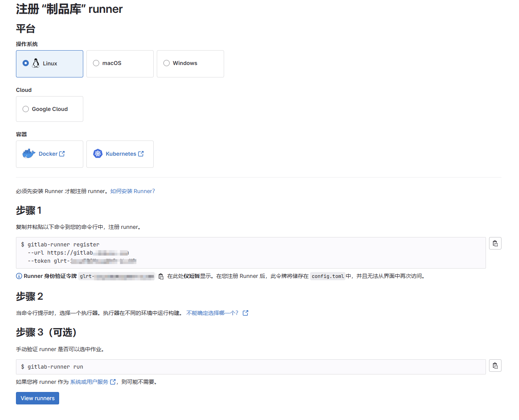Click the config.toml code label

pos(328,276)
